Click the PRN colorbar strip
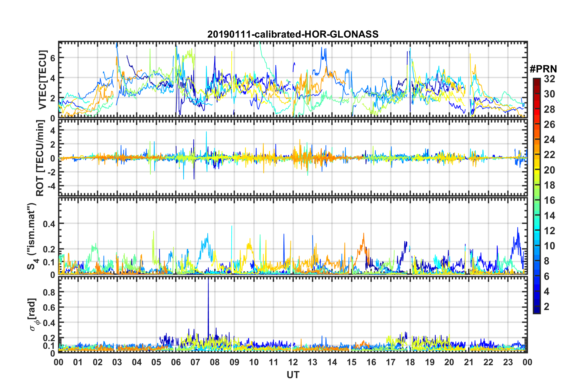The width and height of the screenshot is (586, 392). pos(536,195)
